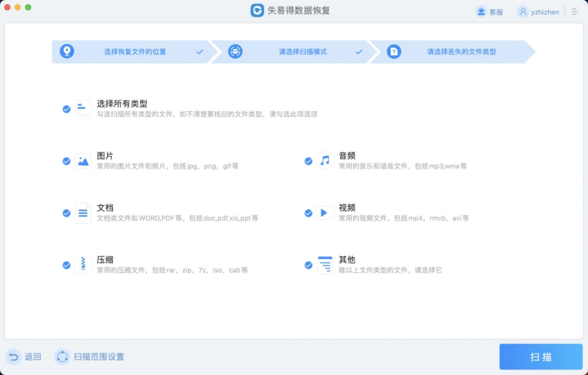
Task: Uncheck the 图片 file type
Action: pyautogui.click(x=66, y=161)
